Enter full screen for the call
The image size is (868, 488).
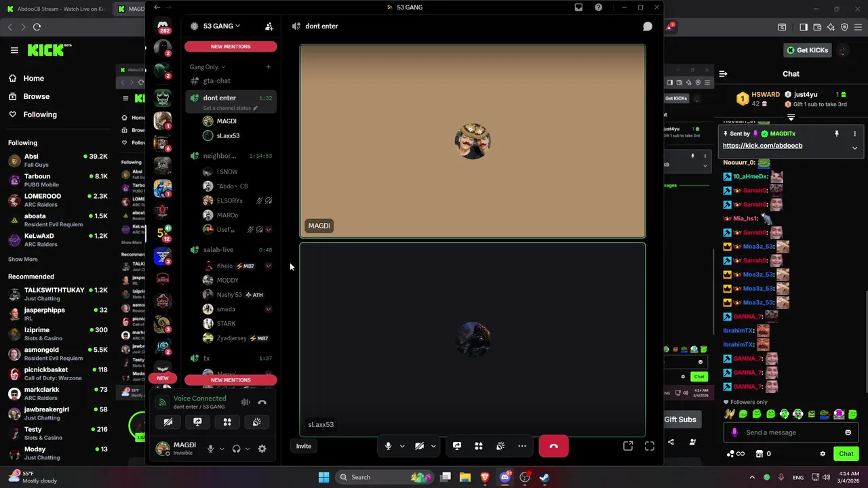650,446
